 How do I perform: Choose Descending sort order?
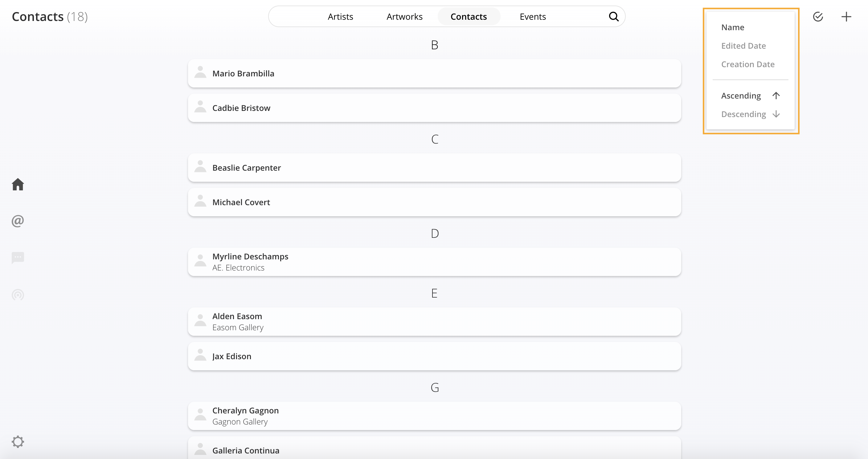[750, 114]
